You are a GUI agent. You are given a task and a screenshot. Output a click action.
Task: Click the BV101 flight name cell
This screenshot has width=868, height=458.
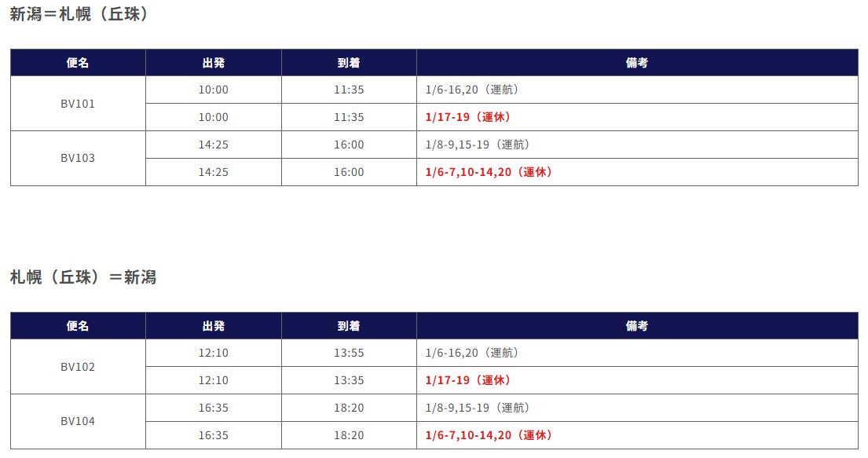pyautogui.click(x=78, y=104)
